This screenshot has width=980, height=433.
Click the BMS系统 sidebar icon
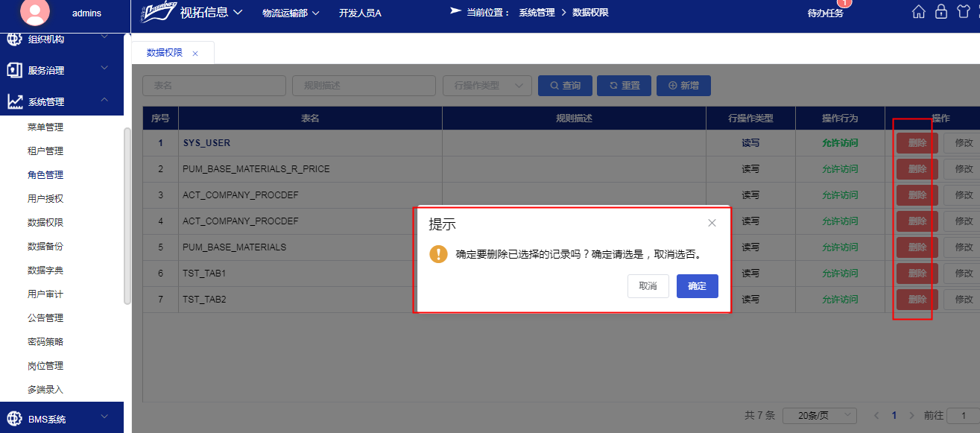point(14,419)
